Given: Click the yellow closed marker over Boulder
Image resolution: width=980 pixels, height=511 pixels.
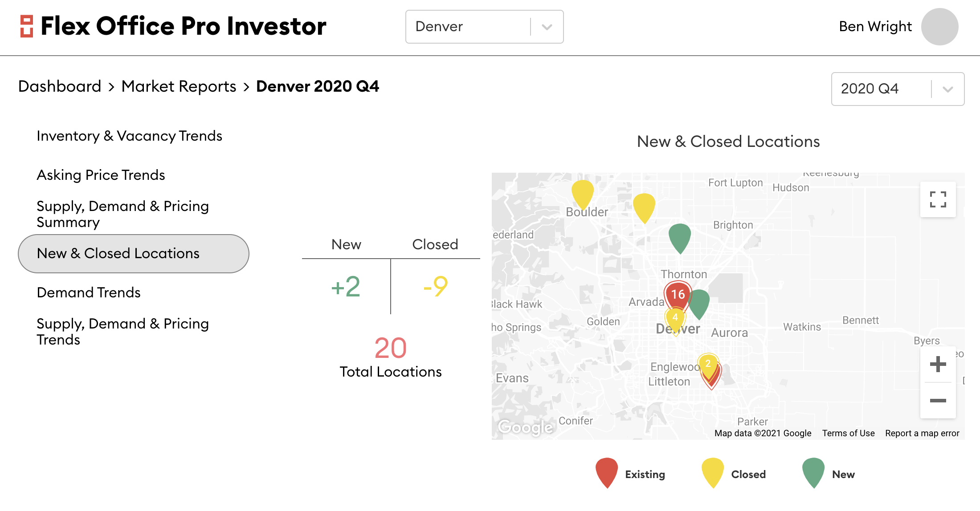Looking at the screenshot, I should (582, 192).
